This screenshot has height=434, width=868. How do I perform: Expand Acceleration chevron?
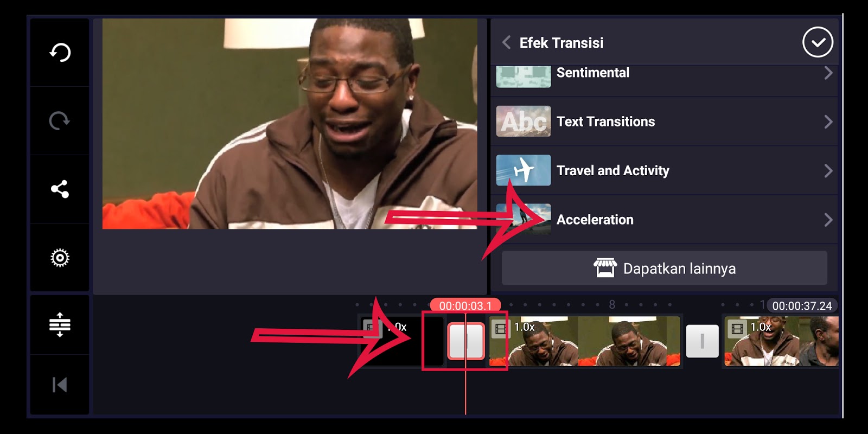pyautogui.click(x=828, y=220)
